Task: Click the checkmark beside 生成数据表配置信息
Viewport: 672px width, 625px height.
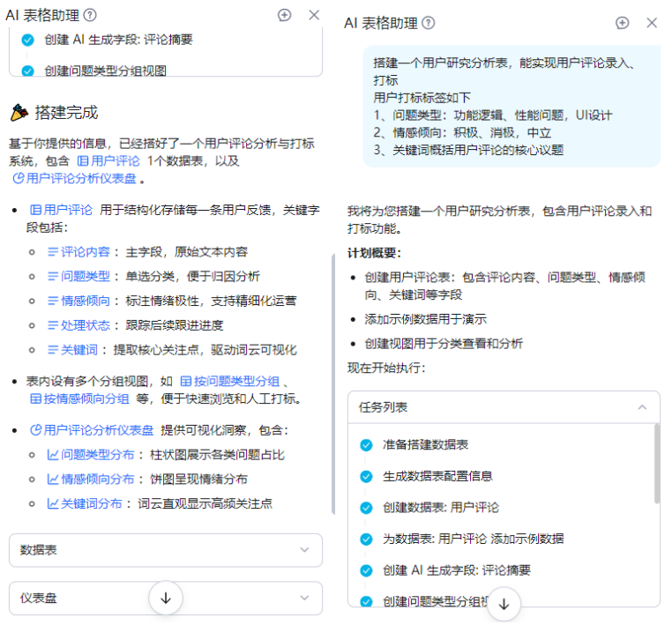Action: click(x=366, y=476)
